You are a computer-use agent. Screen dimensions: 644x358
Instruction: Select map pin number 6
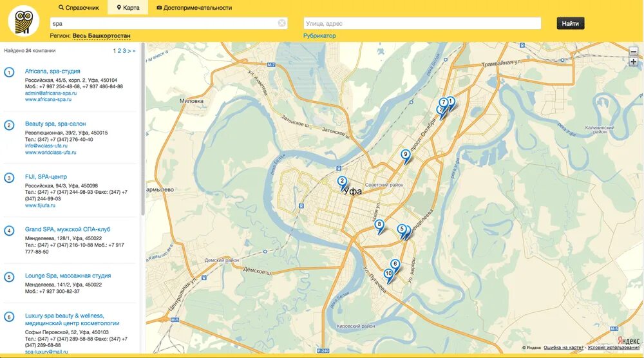(x=395, y=265)
